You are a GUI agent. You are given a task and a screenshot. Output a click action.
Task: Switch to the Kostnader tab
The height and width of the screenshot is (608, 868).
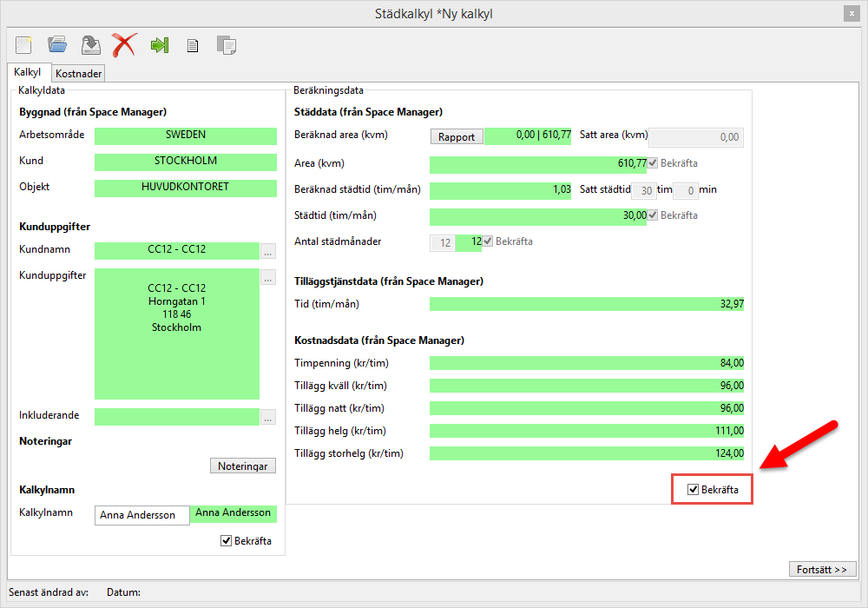tap(79, 74)
